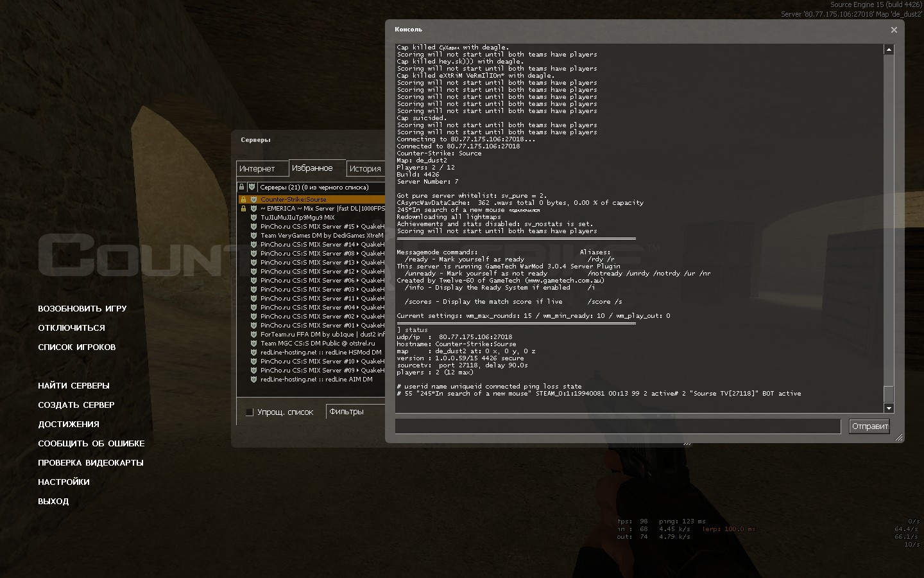Click shield icon of PinCho.ru MIX Server #08
The width and height of the screenshot is (924, 578).
coord(253,254)
